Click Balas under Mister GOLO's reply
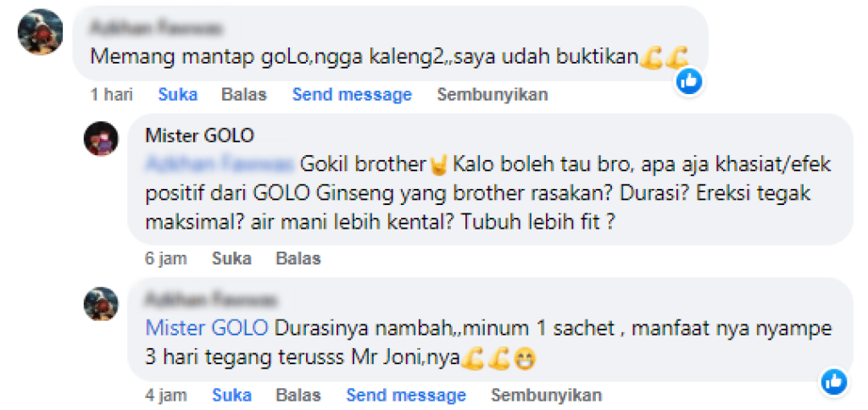Screen dimensions: 868x410 (x=298, y=258)
